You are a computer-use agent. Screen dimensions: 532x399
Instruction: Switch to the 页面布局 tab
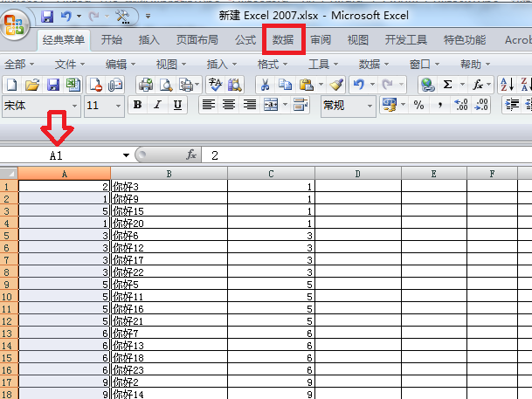[197, 39]
